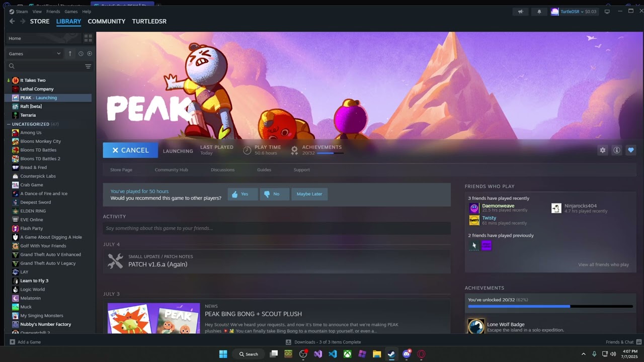Image resolution: width=644 pixels, height=362 pixels.
Task: Open the game Manage gear icon
Action: [602, 150]
